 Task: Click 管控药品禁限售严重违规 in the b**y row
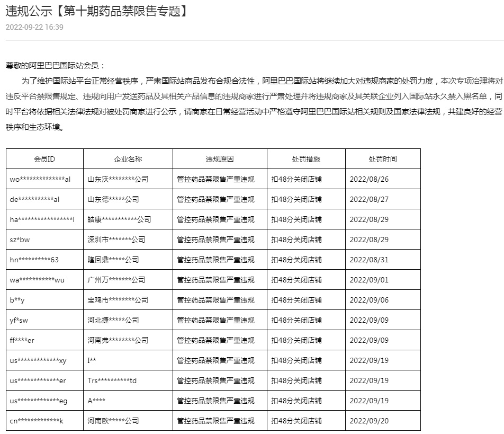pyautogui.click(x=215, y=300)
